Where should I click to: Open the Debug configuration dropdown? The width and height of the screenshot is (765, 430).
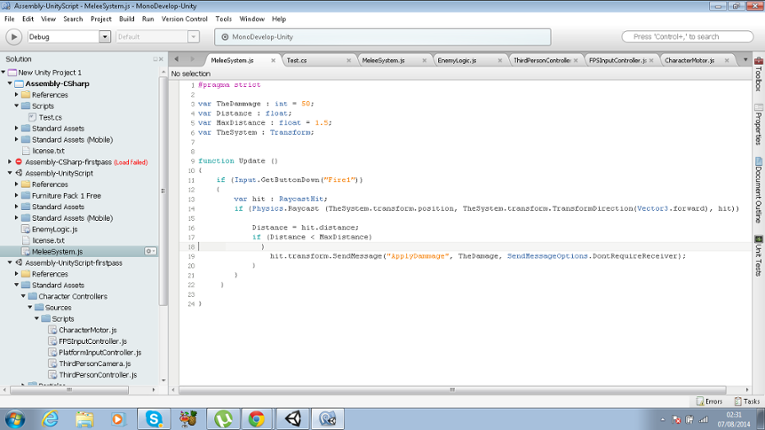click(105, 37)
